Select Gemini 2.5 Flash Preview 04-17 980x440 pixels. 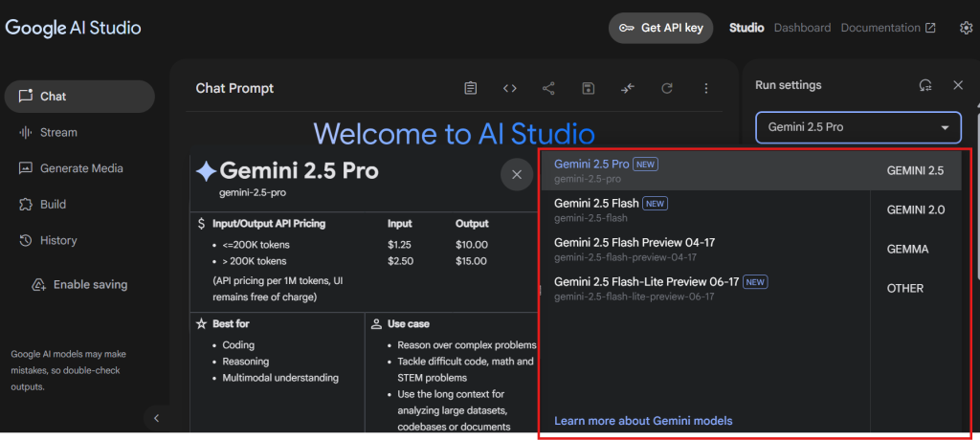[706, 250]
